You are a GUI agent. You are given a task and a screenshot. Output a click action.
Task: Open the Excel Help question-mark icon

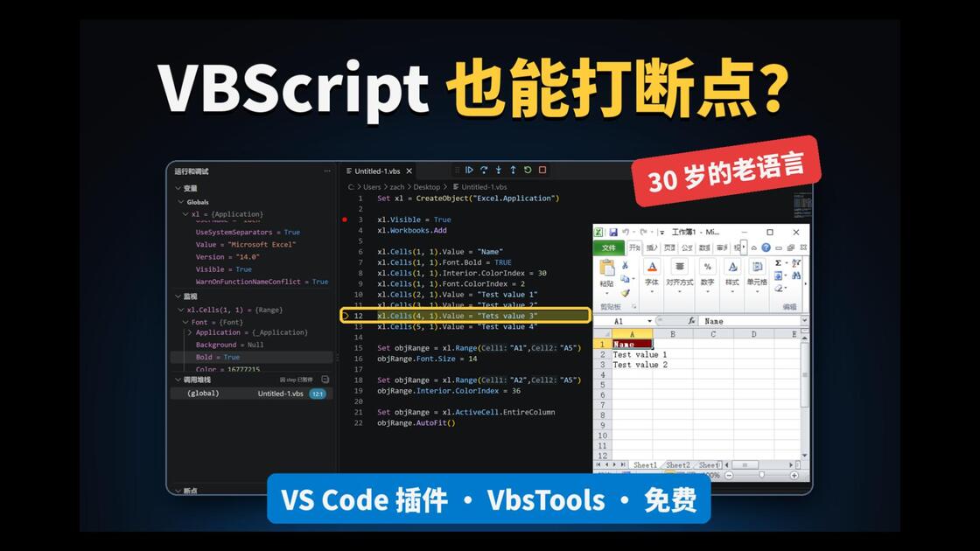tap(766, 248)
